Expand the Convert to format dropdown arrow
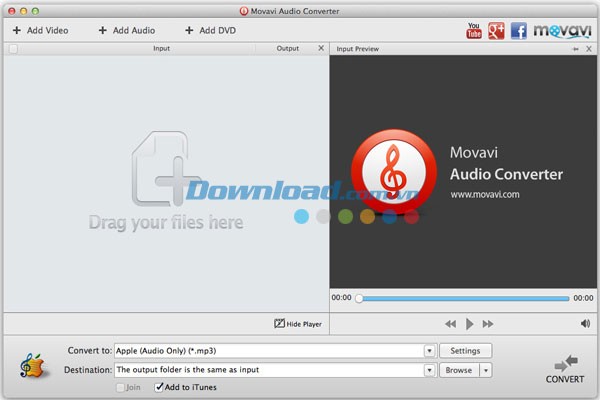Screen dimensions: 600x400 coord(429,351)
